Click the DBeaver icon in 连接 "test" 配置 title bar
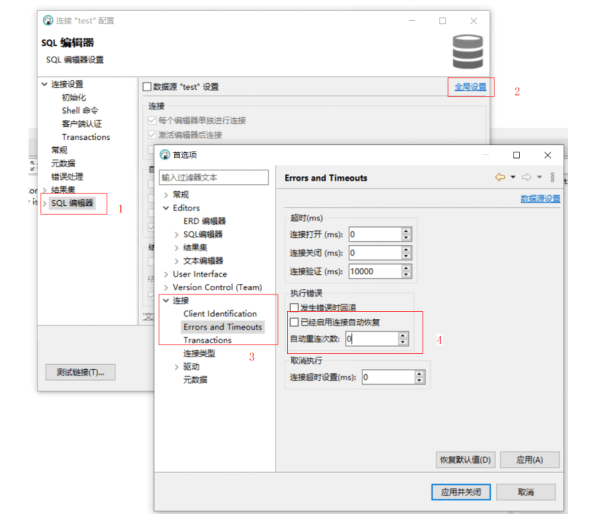Viewport: 615px width, 521px height. click(48, 20)
